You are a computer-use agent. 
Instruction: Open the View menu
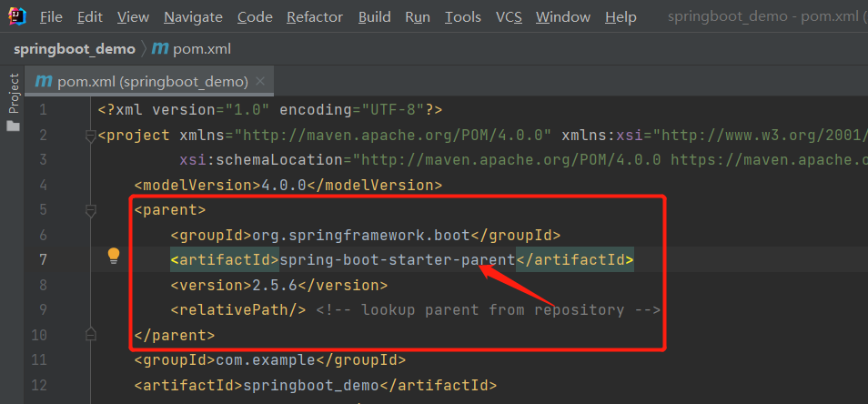click(133, 17)
